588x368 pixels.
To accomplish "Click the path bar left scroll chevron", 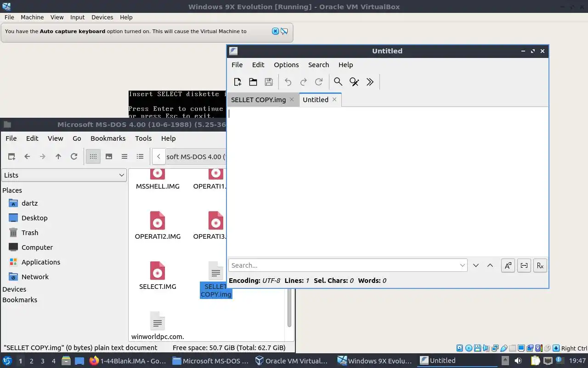I will (158, 156).
